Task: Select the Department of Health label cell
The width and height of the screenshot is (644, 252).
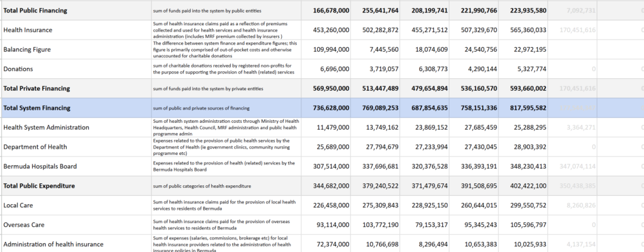Action: coord(35,147)
